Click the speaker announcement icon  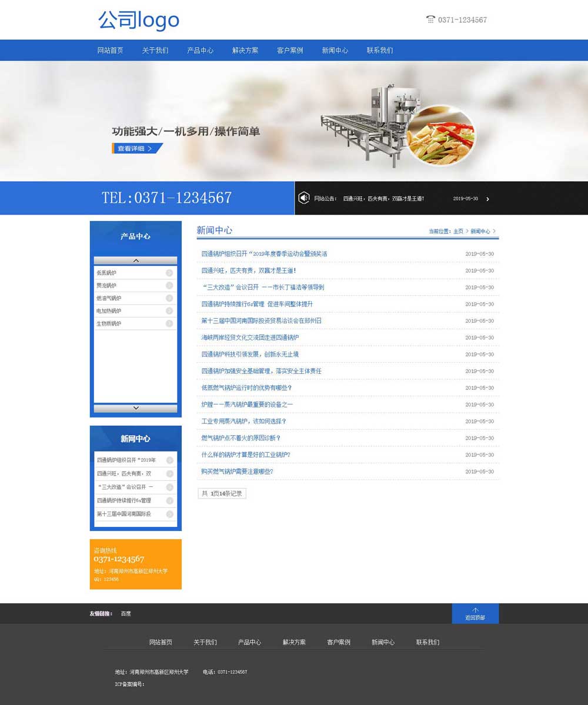click(x=303, y=198)
